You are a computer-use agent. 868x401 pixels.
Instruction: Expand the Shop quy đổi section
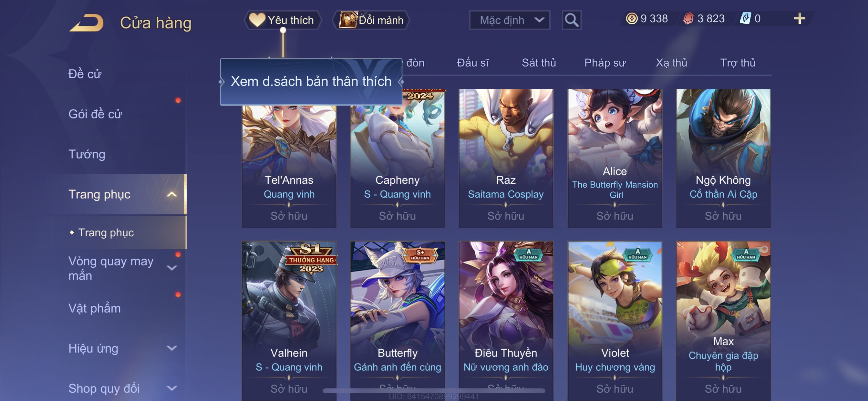click(x=171, y=388)
